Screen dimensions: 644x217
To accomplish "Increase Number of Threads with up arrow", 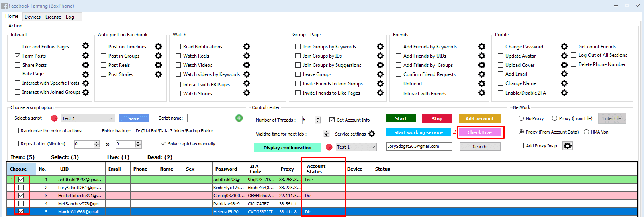I will tap(318, 118).
